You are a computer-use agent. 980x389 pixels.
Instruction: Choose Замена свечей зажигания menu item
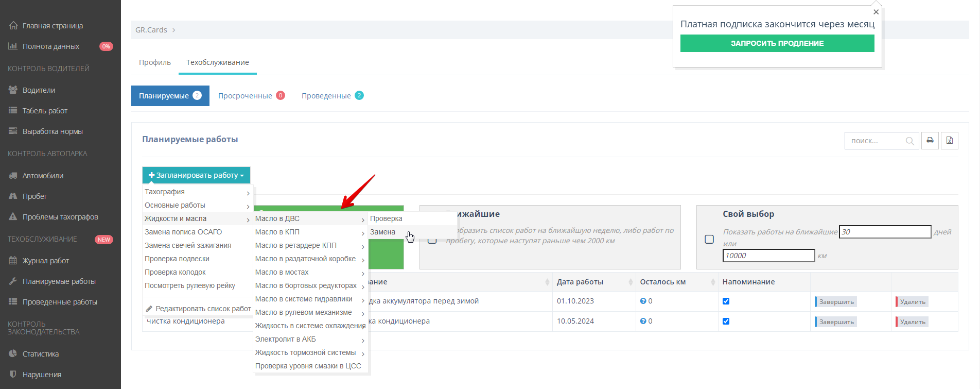[x=198, y=245]
